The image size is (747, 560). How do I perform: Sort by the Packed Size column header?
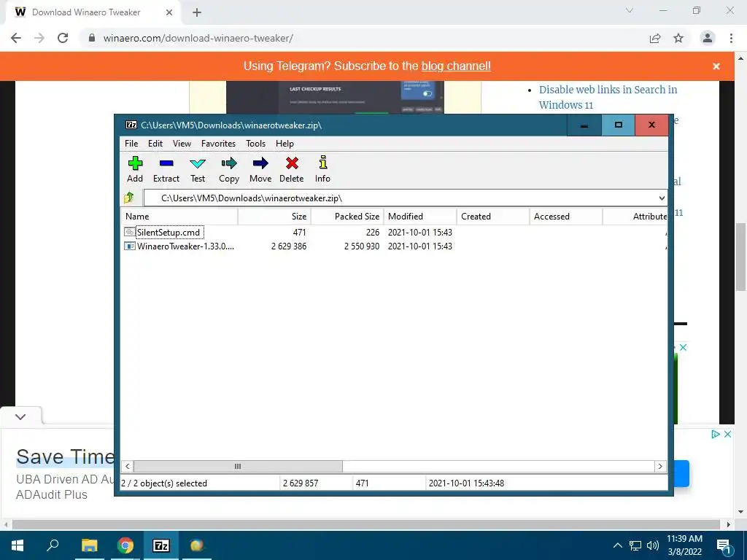pyautogui.click(x=347, y=216)
